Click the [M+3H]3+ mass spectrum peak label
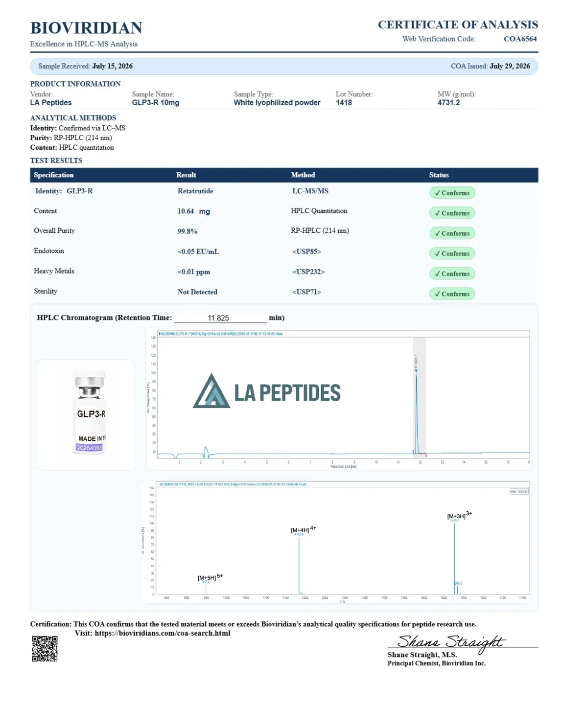The width and height of the screenshot is (563, 728). pyautogui.click(x=460, y=515)
